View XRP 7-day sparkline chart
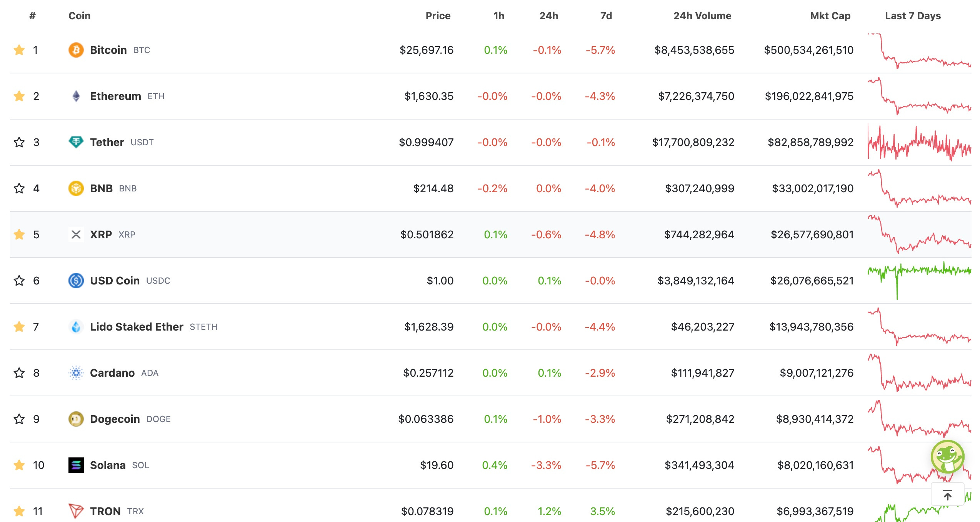The image size is (980, 522). pyautogui.click(x=919, y=234)
